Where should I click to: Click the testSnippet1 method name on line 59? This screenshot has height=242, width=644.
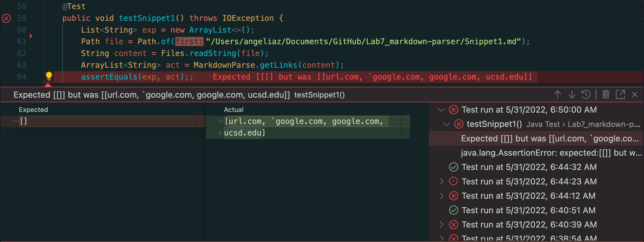click(147, 18)
